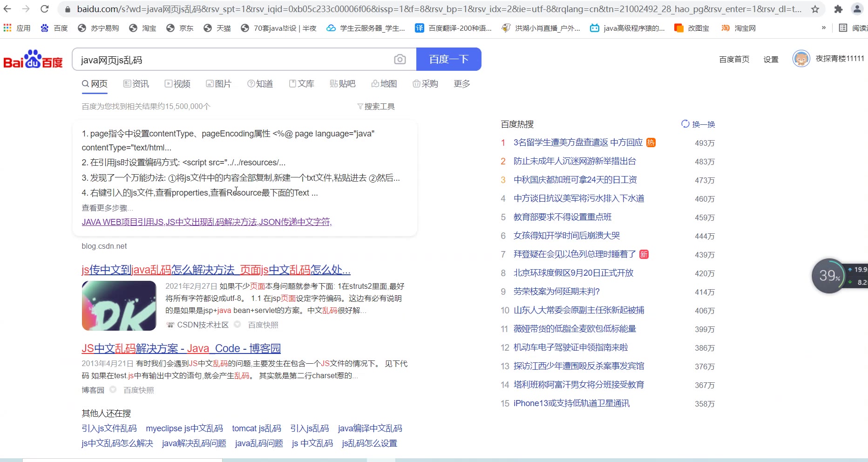The image size is (868, 462).
Task: Click the browser back arrow
Action: [x=7, y=9]
